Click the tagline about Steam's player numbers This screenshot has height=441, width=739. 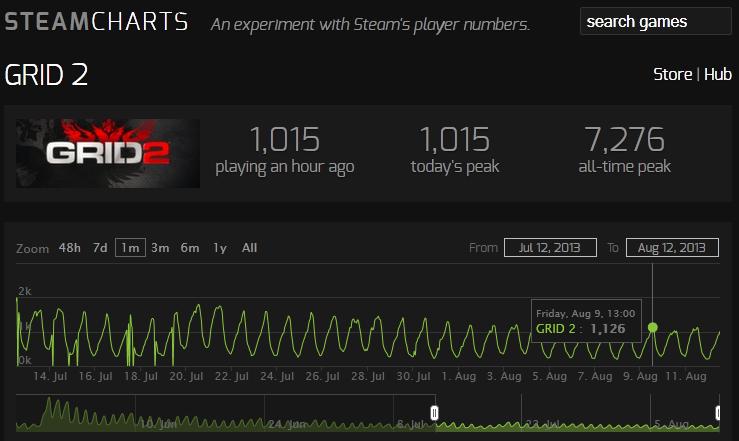(x=370, y=24)
